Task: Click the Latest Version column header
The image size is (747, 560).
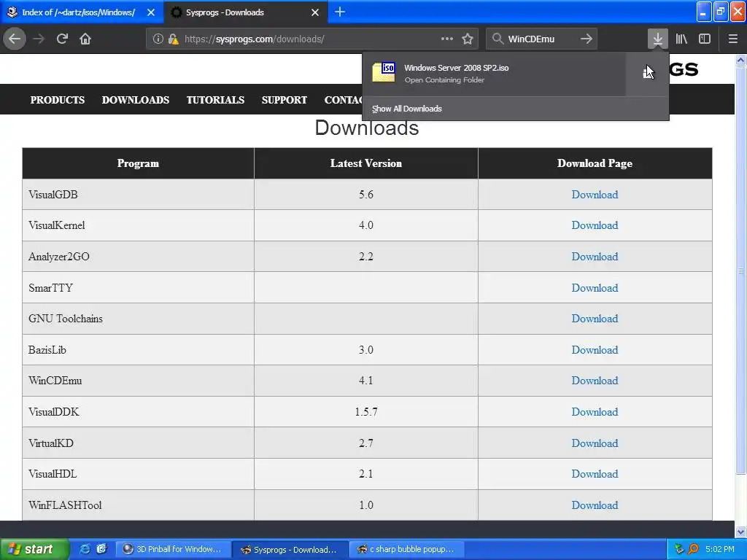Action: click(366, 163)
